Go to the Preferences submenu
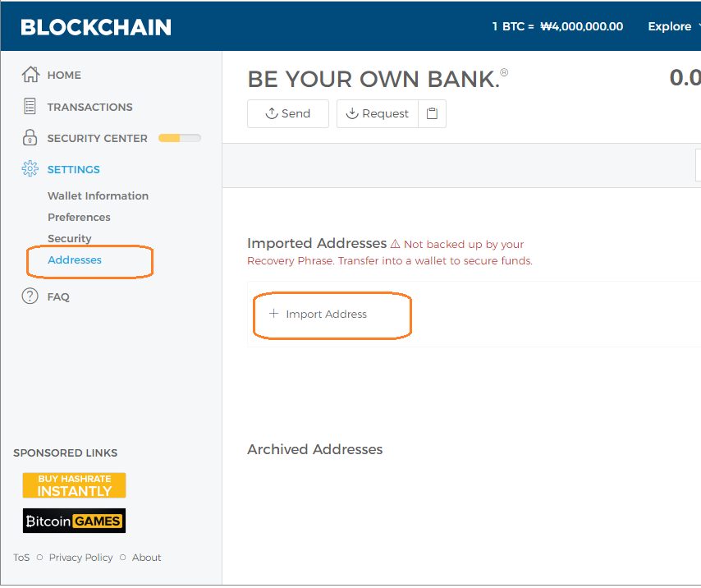The image size is (701, 588). [79, 217]
